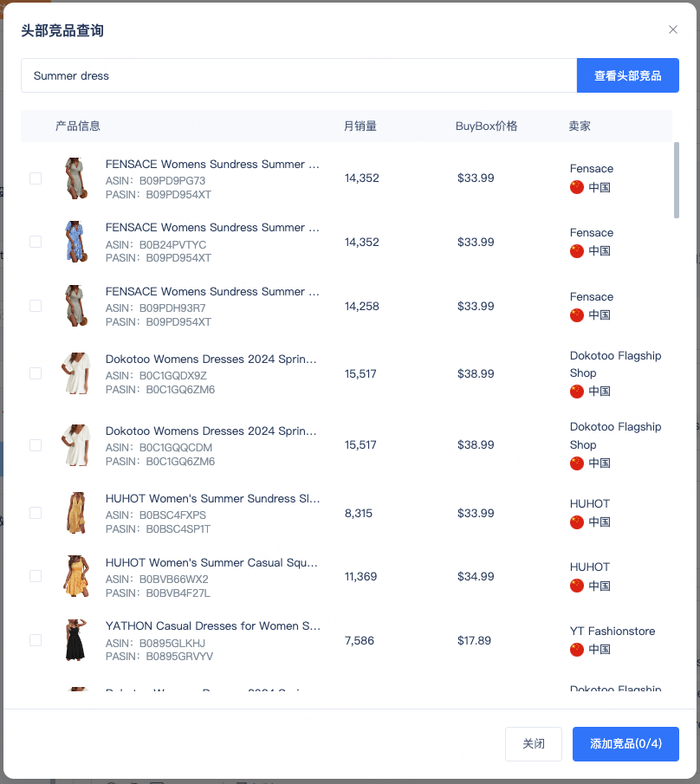Open white dress thumbnail for B0C1GQDX9Z

point(76,373)
